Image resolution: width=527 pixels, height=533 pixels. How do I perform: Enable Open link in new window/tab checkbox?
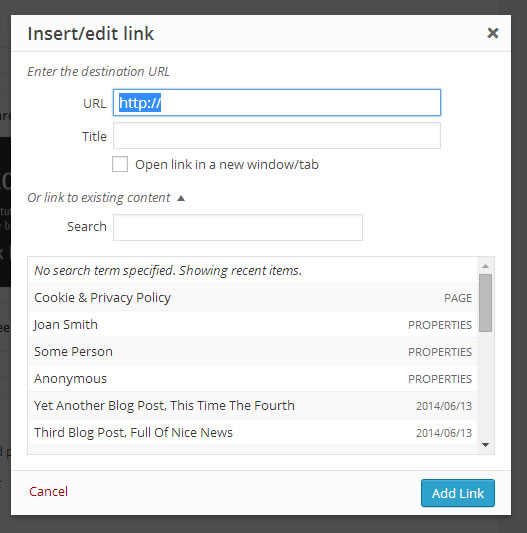[120, 164]
